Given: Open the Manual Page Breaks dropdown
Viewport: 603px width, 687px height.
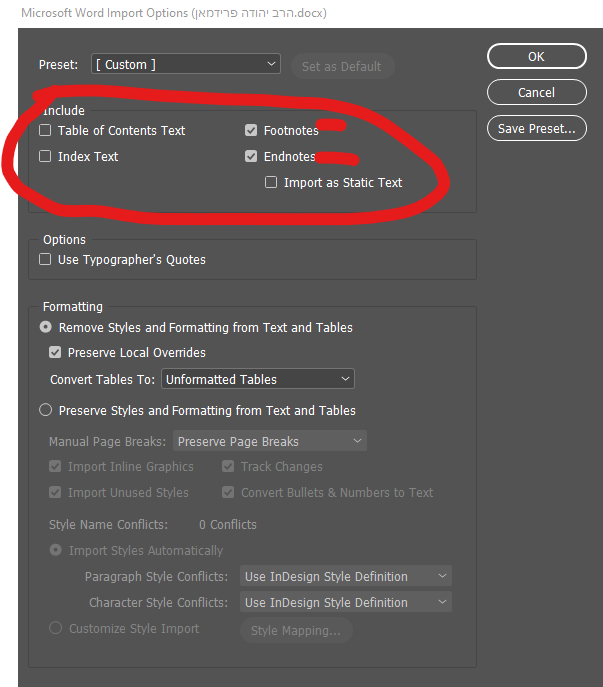Looking at the screenshot, I should [x=270, y=441].
